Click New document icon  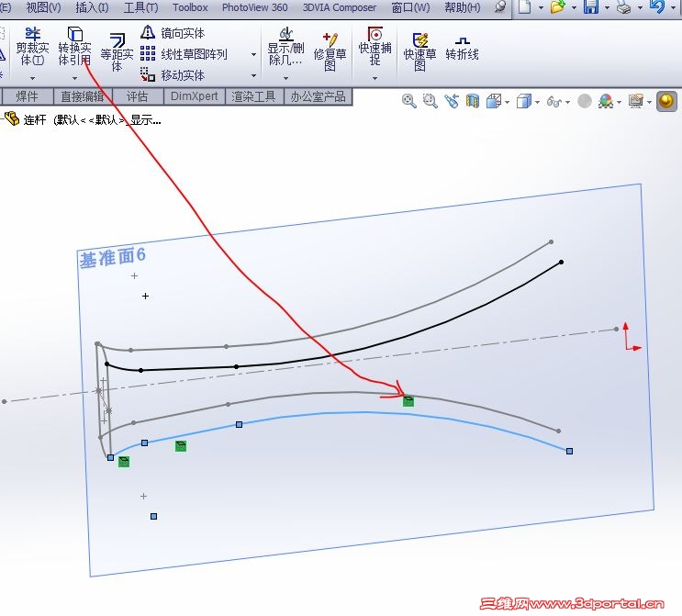pyautogui.click(x=525, y=7)
